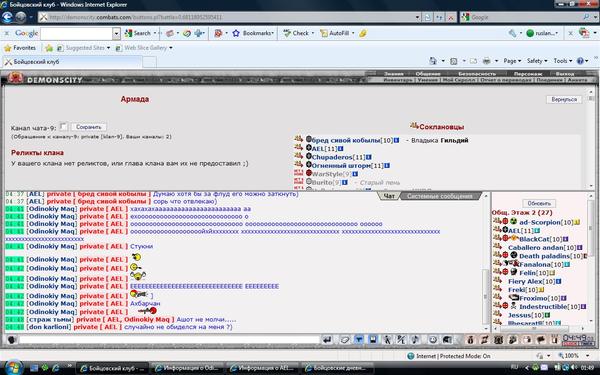Click the blue filter icon in chat toolbar

point(359,339)
